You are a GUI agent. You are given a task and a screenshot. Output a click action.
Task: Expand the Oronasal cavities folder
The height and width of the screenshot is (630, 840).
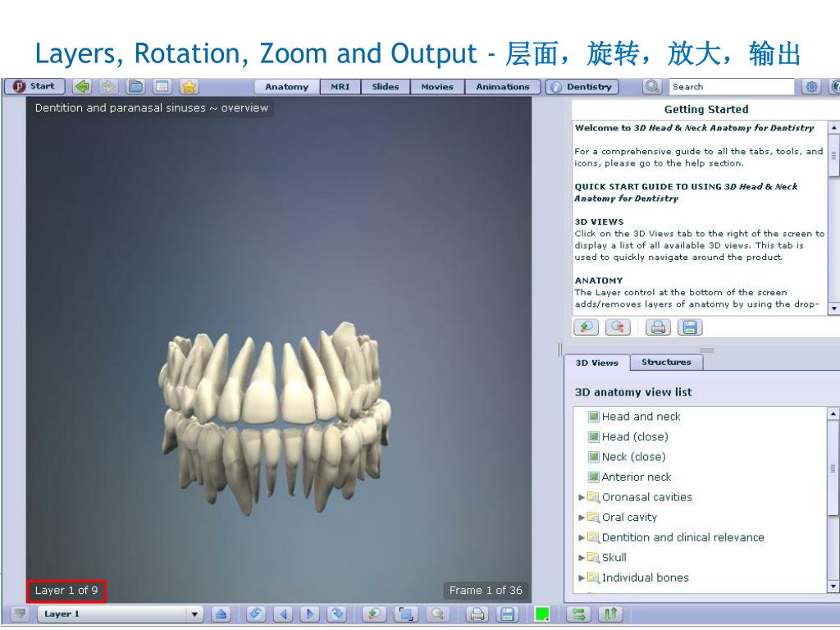pyautogui.click(x=582, y=497)
